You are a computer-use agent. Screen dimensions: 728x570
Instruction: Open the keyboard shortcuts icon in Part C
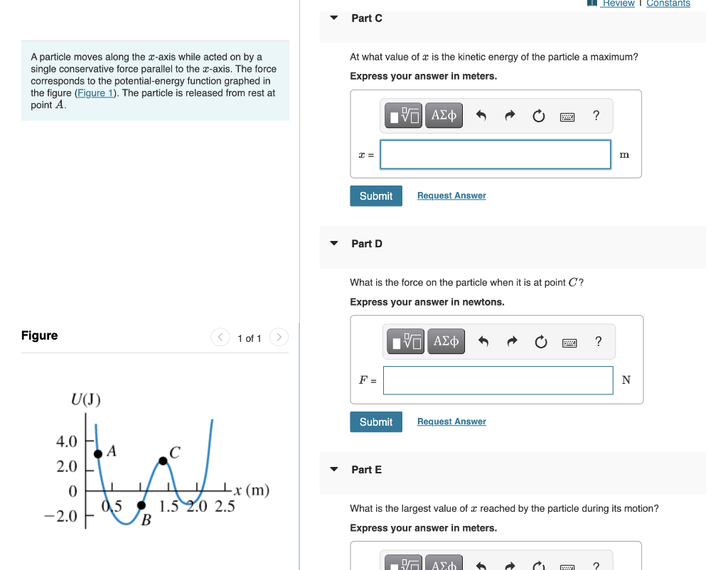point(567,115)
